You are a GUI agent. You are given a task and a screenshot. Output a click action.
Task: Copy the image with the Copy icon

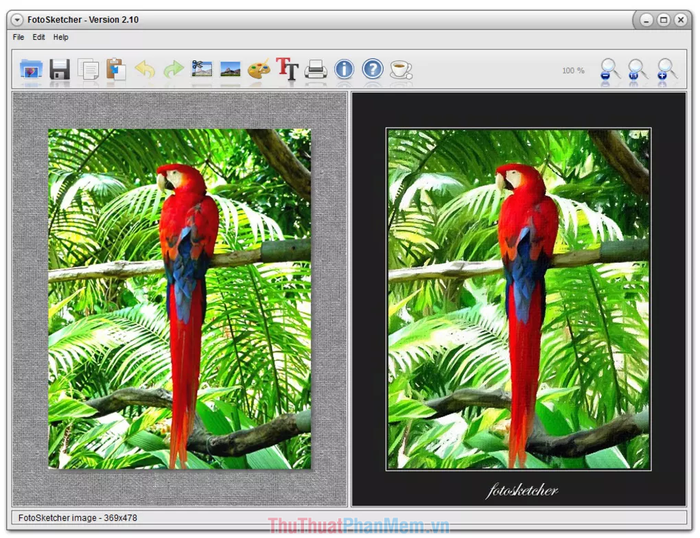(88, 69)
